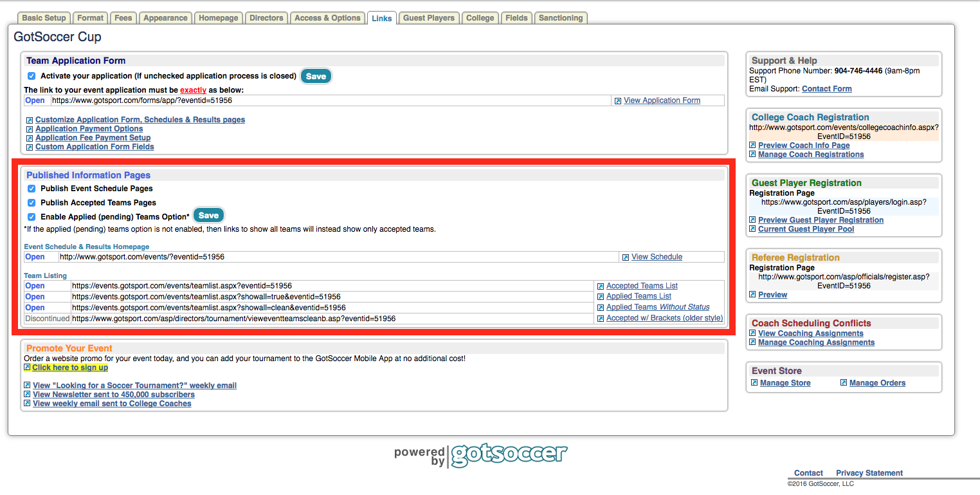The width and height of the screenshot is (980, 495).
Task: Click icon beside Applied Teams Without Status
Action: [601, 308]
